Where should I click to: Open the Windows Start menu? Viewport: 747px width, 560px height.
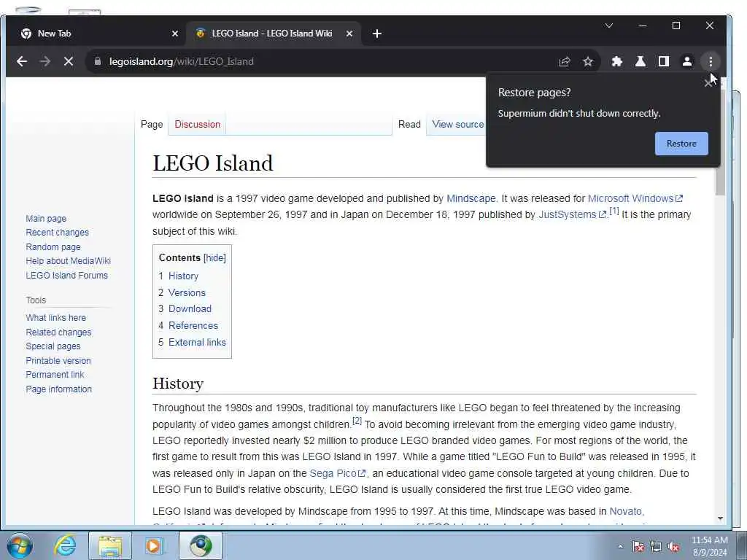[x=20, y=545]
